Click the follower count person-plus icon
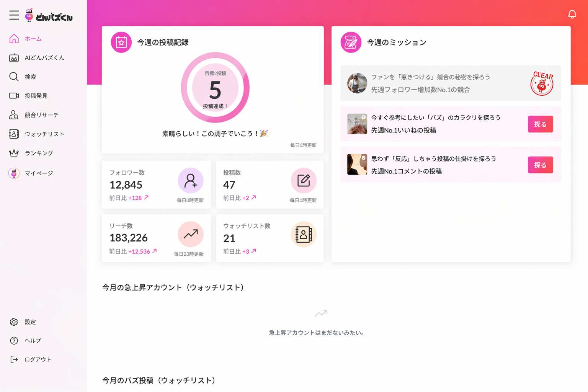The image size is (588, 392). click(x=191, y=180)
